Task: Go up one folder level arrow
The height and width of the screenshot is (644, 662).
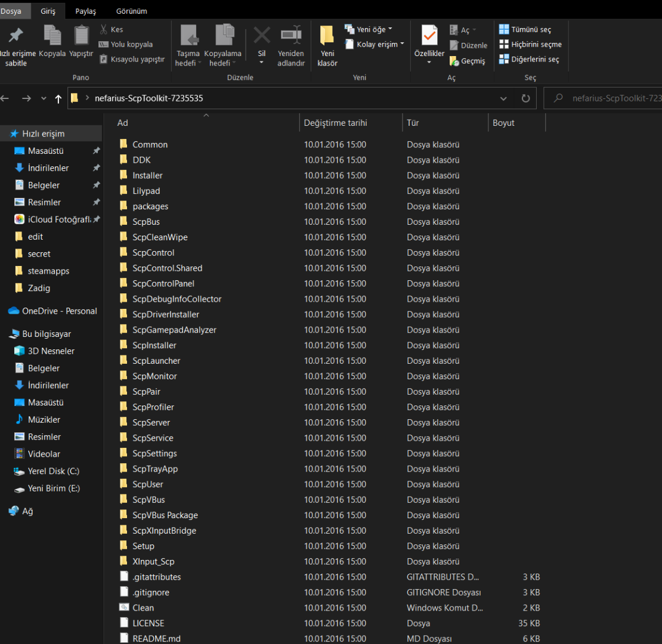Action: (58, 99)
